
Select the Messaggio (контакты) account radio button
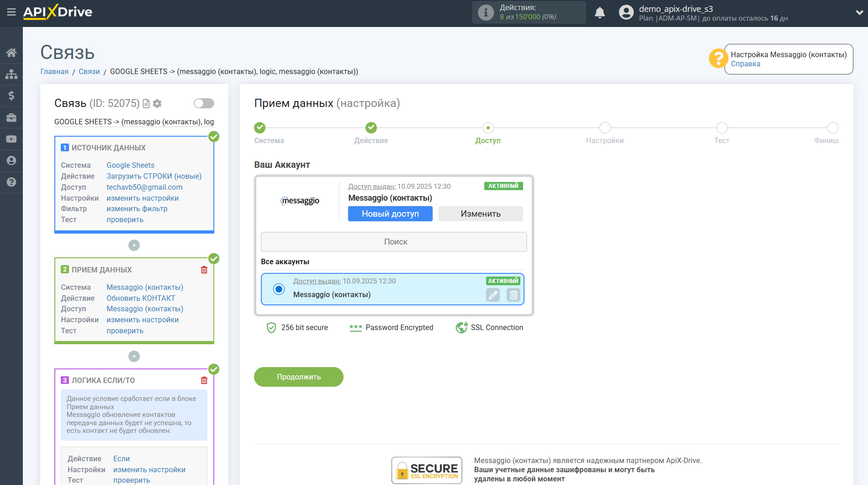click(x=279, y=289)
